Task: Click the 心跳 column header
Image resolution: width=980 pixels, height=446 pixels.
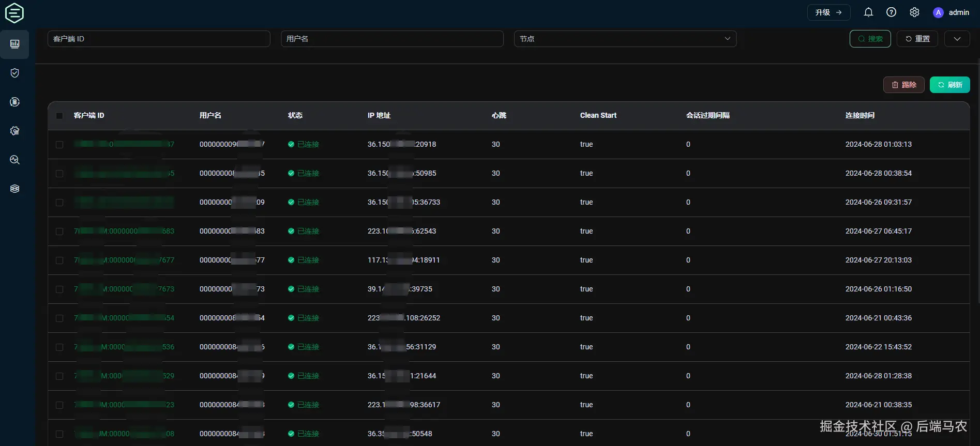Action: tap(499, 115)
